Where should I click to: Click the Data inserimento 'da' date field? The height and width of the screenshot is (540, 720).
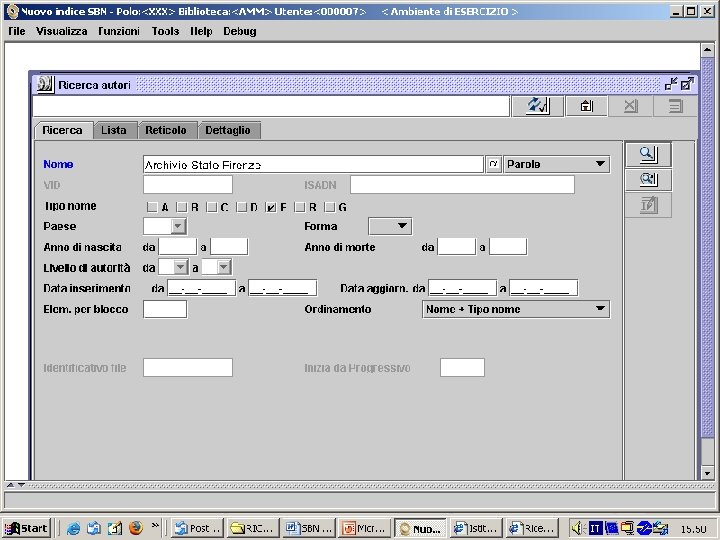pos(202,288)
